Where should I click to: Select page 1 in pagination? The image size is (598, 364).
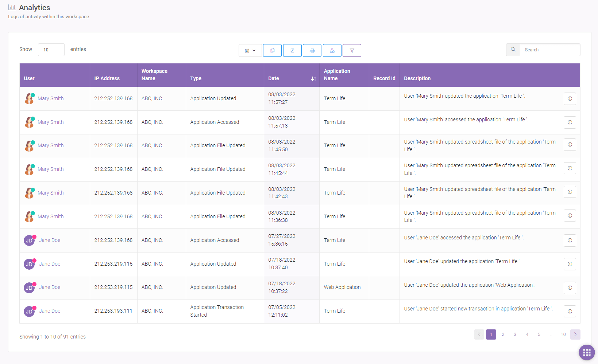[x=491, y=334]
